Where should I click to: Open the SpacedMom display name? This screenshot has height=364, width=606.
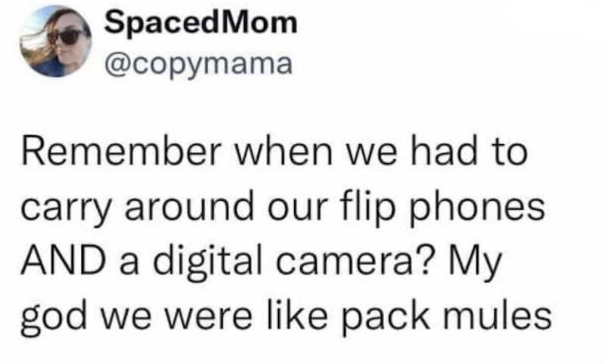(201, 23)
